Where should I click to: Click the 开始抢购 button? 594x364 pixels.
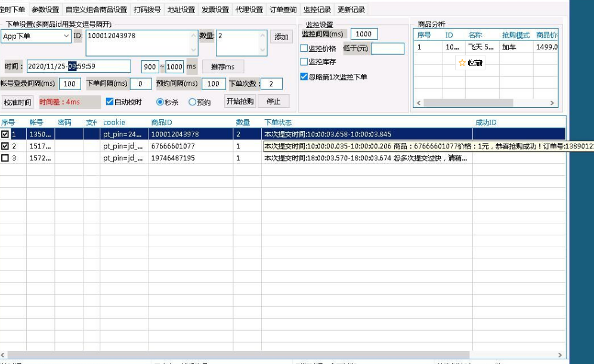tap(240, 101)
